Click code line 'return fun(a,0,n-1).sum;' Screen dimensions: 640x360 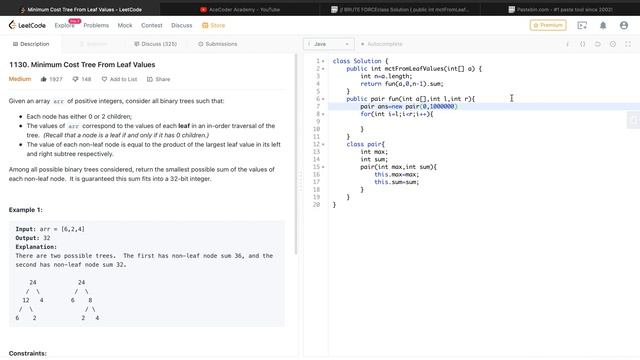click(402, 84)
